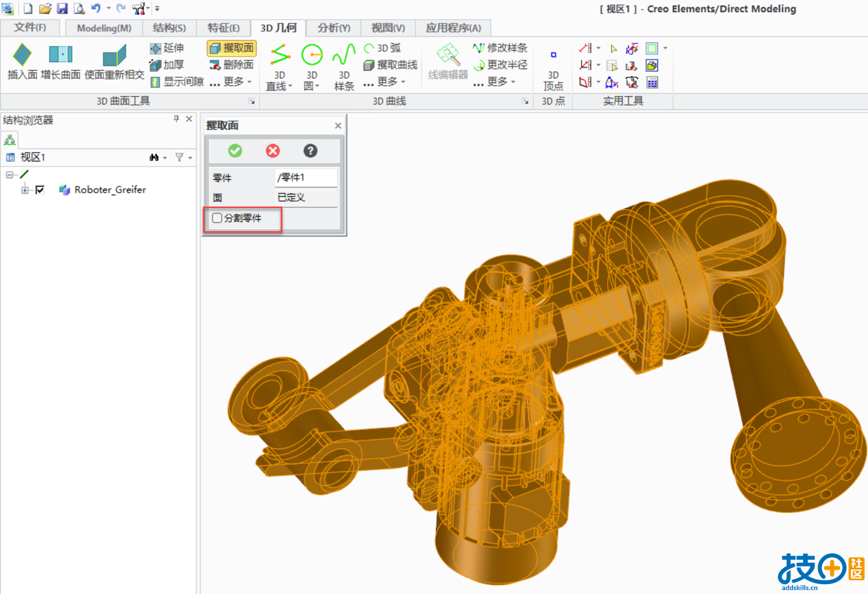Select the 攫取曲线 tool
This screenshot has width=868, height=594.
(x=391, y=65)
